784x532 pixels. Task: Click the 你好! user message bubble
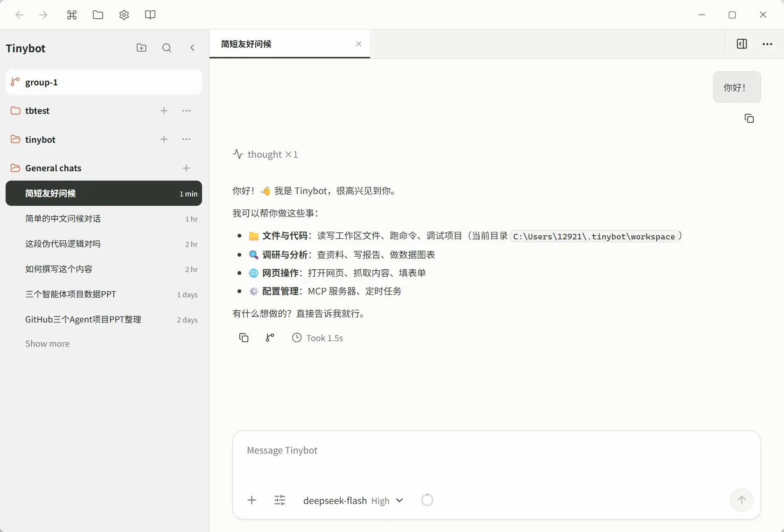737,87
